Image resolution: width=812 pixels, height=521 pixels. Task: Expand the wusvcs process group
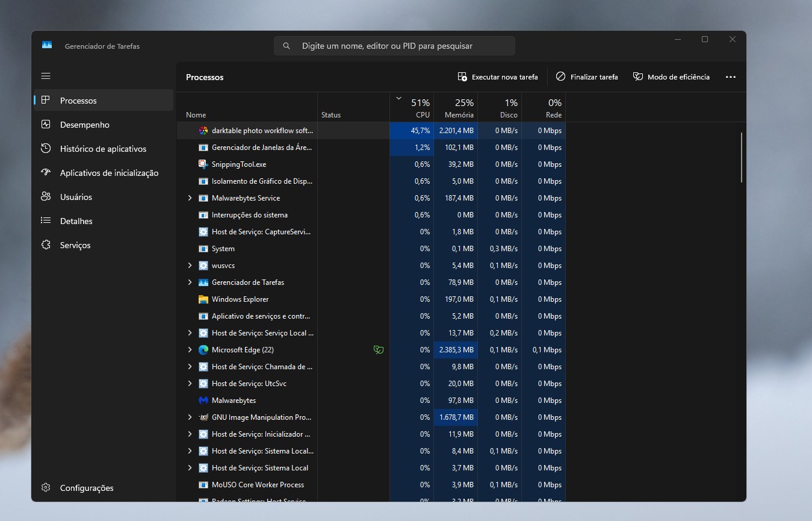pyautogui.click(x=190, y=266)
